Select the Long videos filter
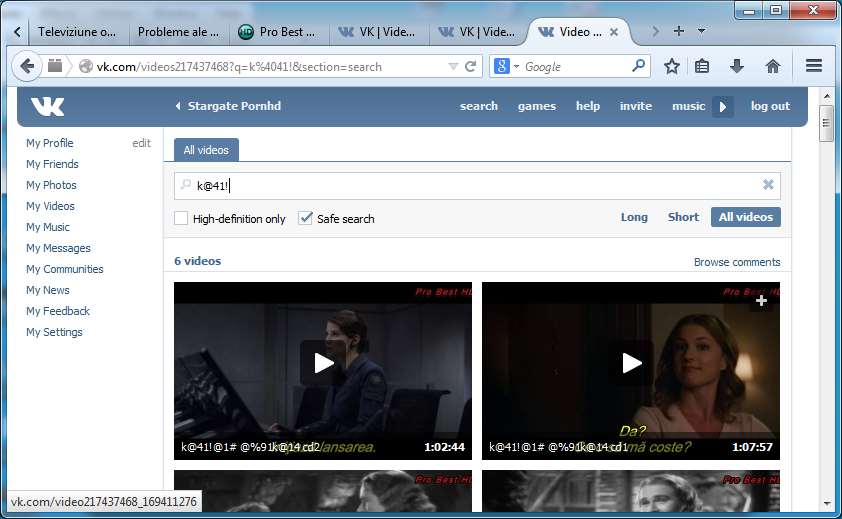 pyautogui.click(x=634, y=217)
